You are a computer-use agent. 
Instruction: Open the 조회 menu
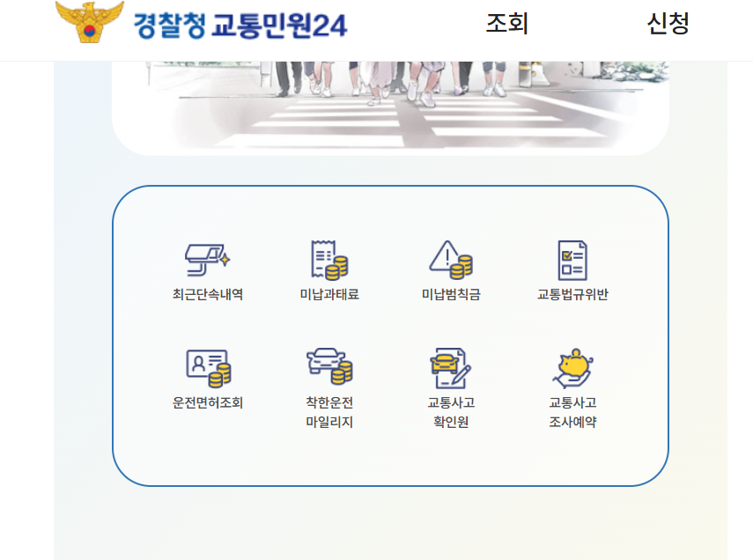(507, 24)
